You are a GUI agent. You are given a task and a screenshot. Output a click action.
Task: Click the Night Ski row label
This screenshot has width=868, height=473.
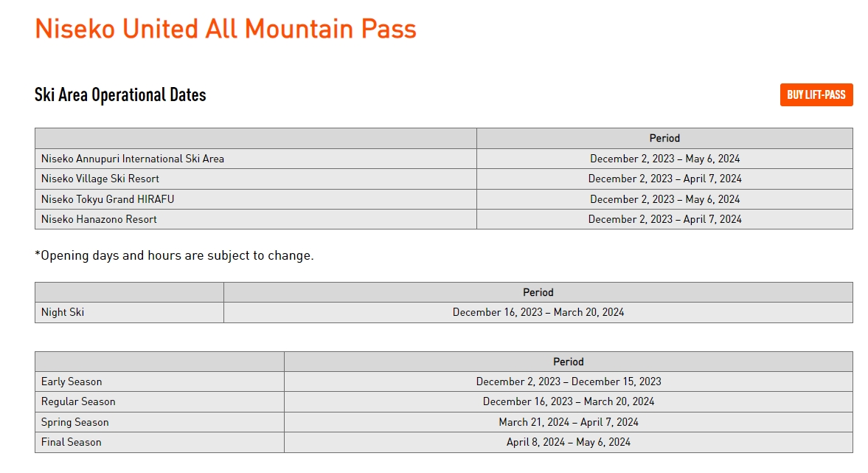coord(63,312)
